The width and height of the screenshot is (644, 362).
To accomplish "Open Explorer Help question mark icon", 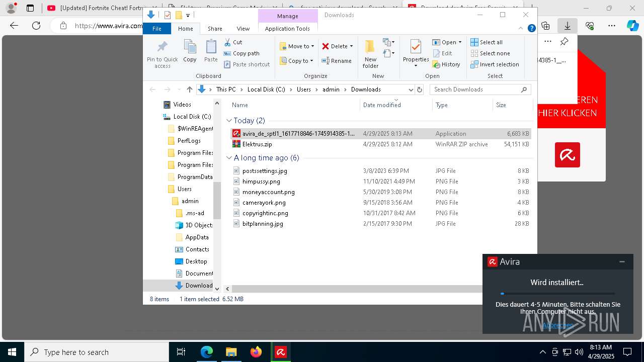I will [531, 29].
